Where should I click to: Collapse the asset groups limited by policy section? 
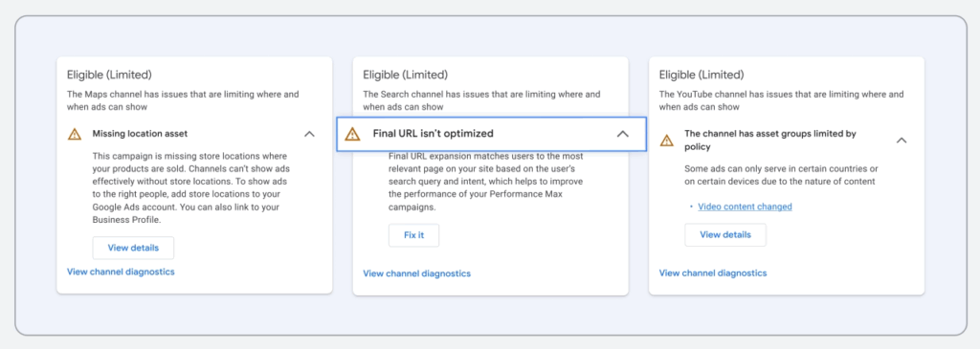[902, 141]
